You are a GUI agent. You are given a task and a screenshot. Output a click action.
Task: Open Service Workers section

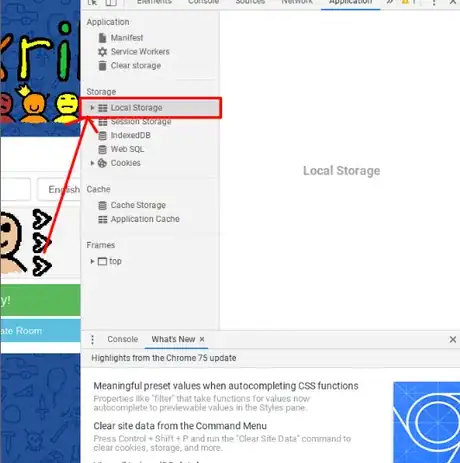pos(140,52)
